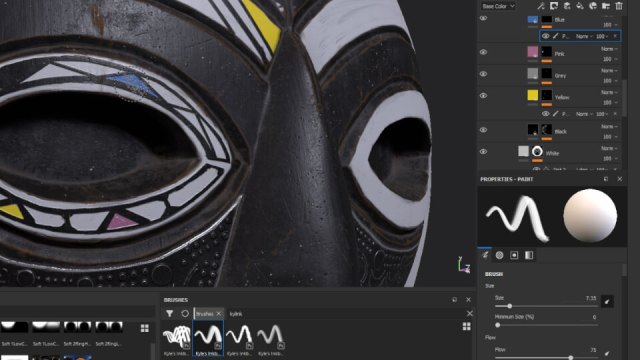640x360 pixels.
Task: Toggle the Yellow layer eye icon
Action: click(x=483, y=96)
